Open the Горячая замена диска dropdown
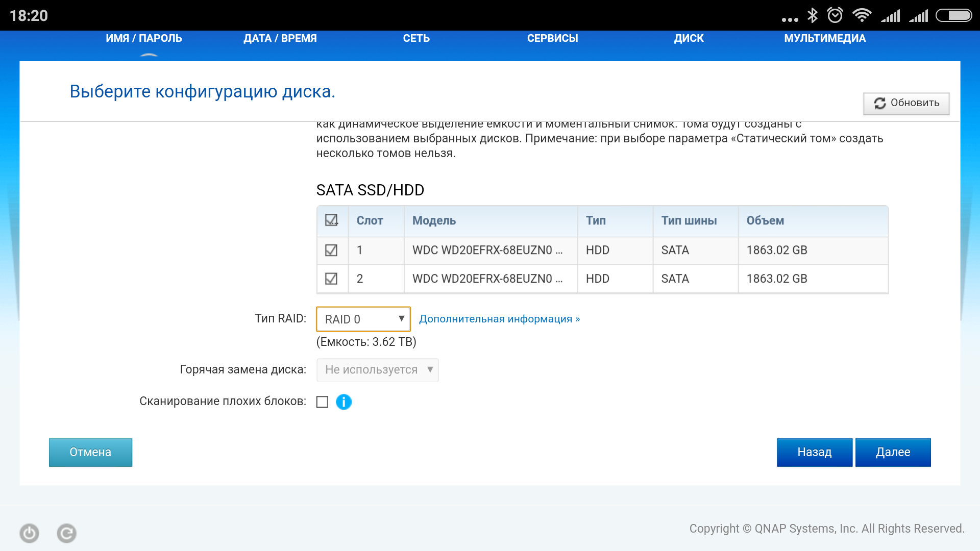This screenshot has width=980, height=551. pos(377,370)
